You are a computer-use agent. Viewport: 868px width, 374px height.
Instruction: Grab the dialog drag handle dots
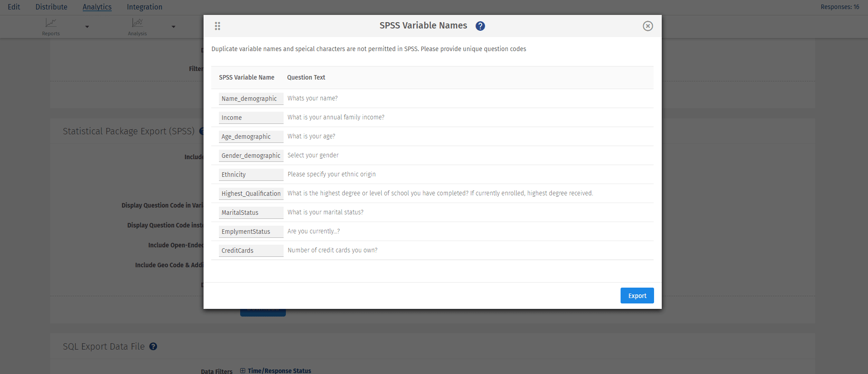coord(218,26)
